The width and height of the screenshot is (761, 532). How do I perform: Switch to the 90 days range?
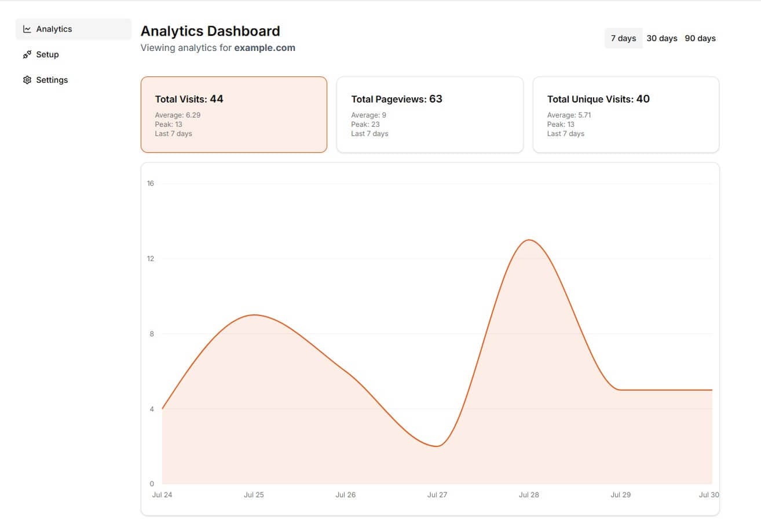pyautogui.click(x=700, y=38)
